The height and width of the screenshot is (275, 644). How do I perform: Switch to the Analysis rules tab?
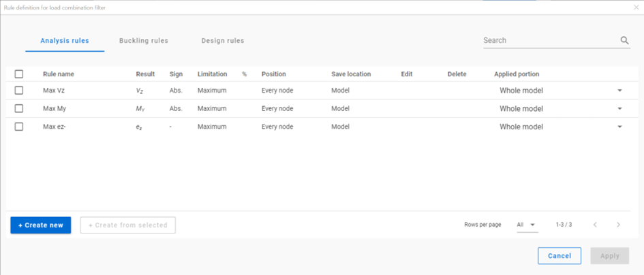click(65, 41)
